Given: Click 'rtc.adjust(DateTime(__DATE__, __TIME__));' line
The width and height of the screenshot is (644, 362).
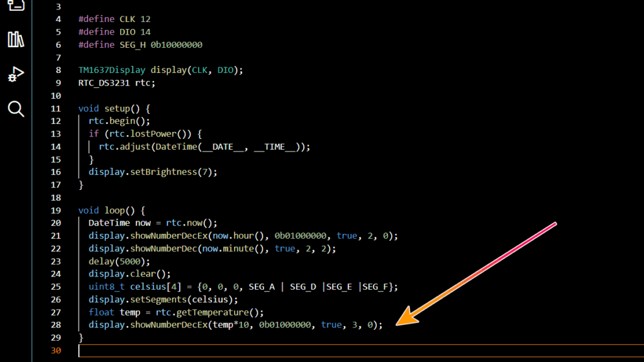Looking at the screenshot, I should [204, 147].
